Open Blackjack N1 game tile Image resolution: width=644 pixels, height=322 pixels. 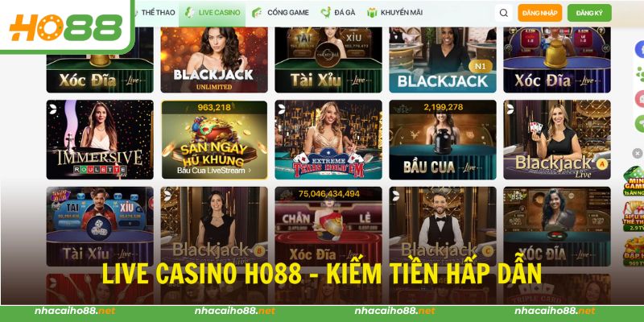[x=443, y=60]
